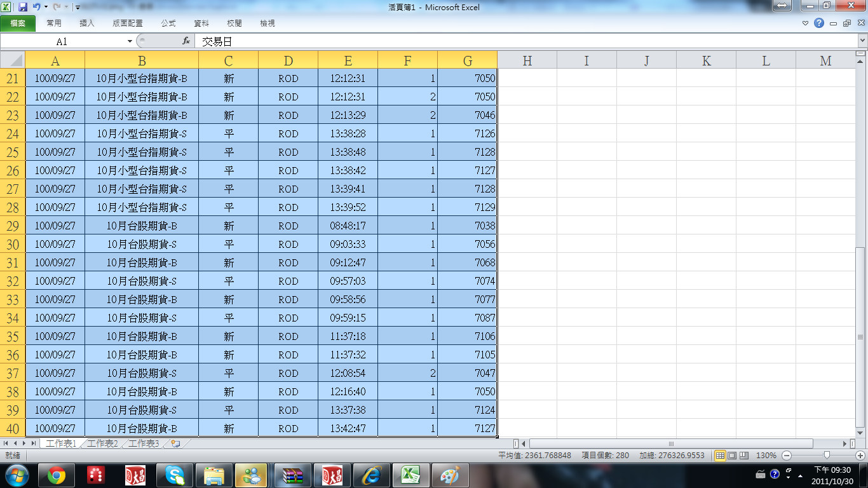
Task: Open the 檔案 (File) tab
Action: (x=18, y=24)
